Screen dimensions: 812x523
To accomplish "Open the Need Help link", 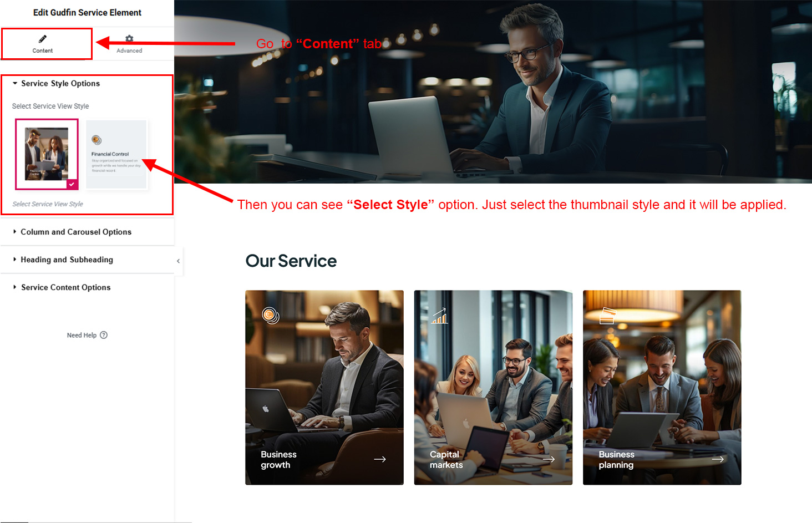I will point(82,335).
